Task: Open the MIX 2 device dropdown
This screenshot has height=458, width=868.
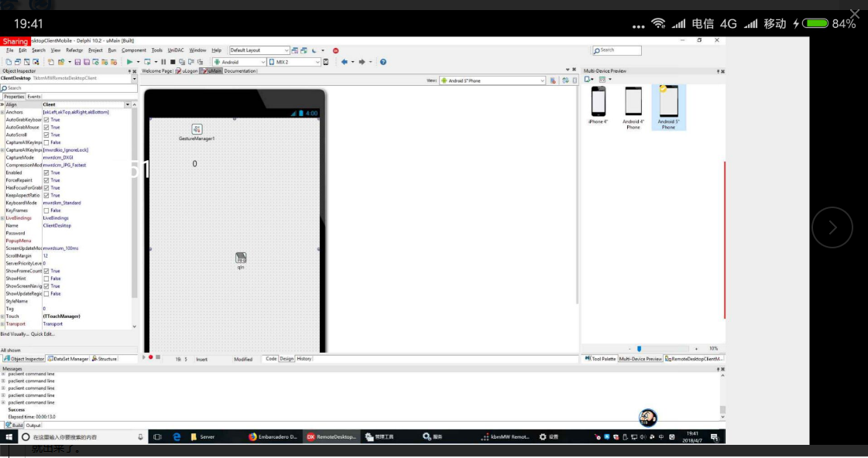Action: click(317, 62)
